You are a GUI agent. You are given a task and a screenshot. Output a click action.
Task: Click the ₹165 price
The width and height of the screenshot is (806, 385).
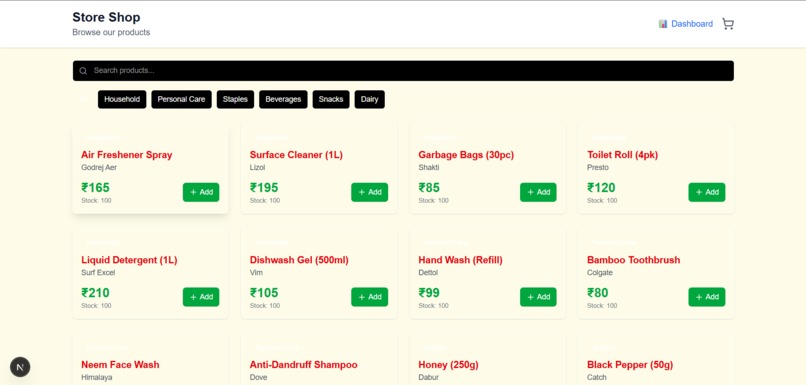click(95, 188)
